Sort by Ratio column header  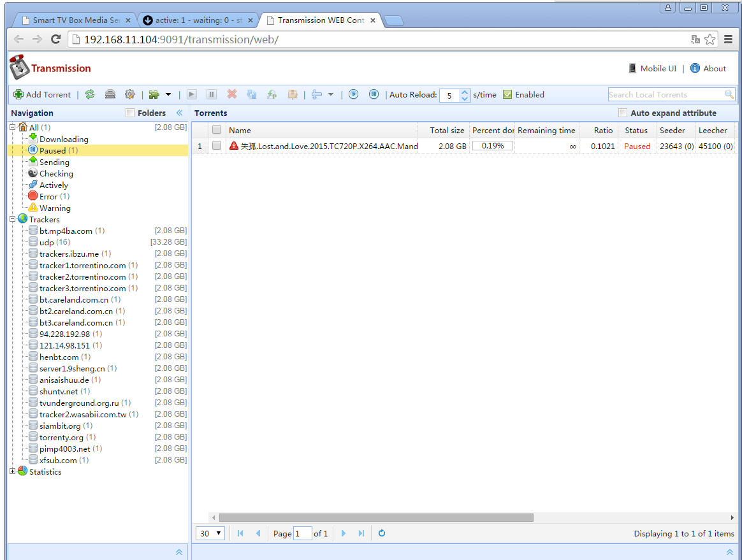(x=598, y=130)
